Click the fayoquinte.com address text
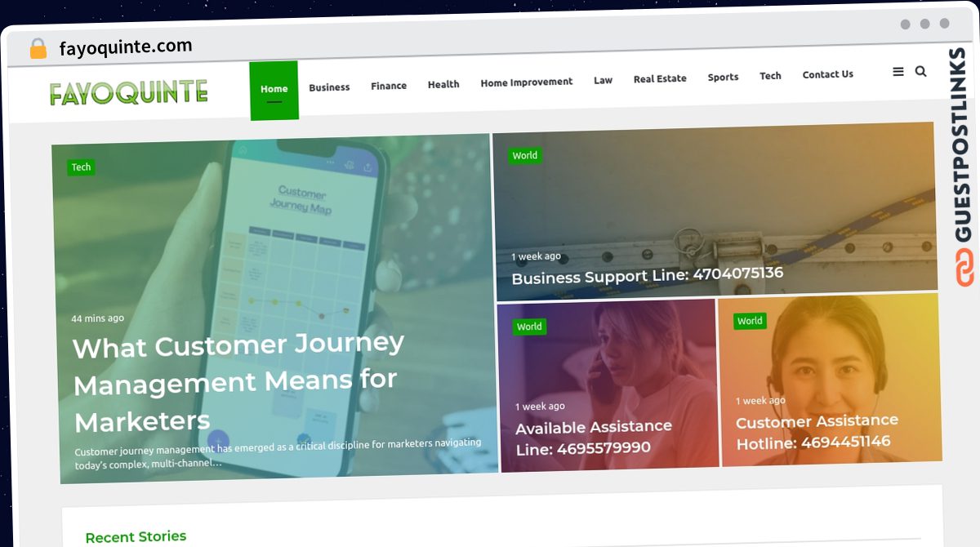The width and height of the screenshot is (980, 547). 126,47
